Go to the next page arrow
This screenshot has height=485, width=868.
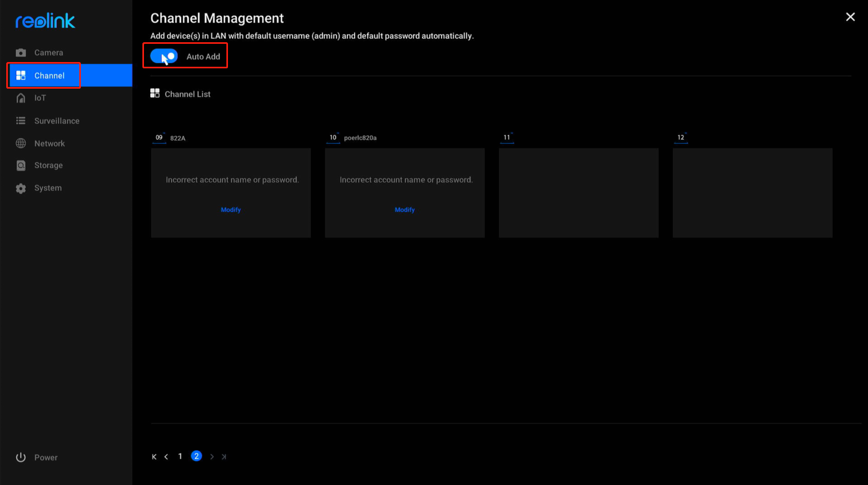coord(212,457)
